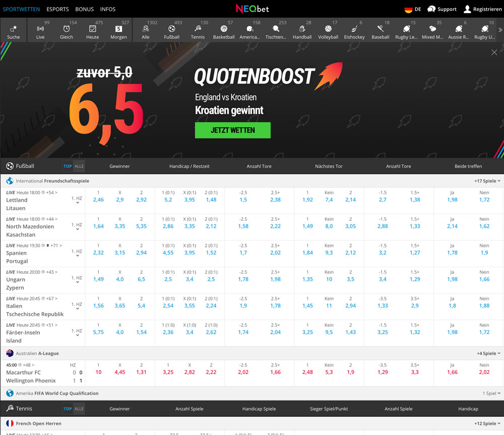Screen dimensions: 504x435
Task: Select odds 10 for Macarthur FC win
Action: click(x=98, y=372)
